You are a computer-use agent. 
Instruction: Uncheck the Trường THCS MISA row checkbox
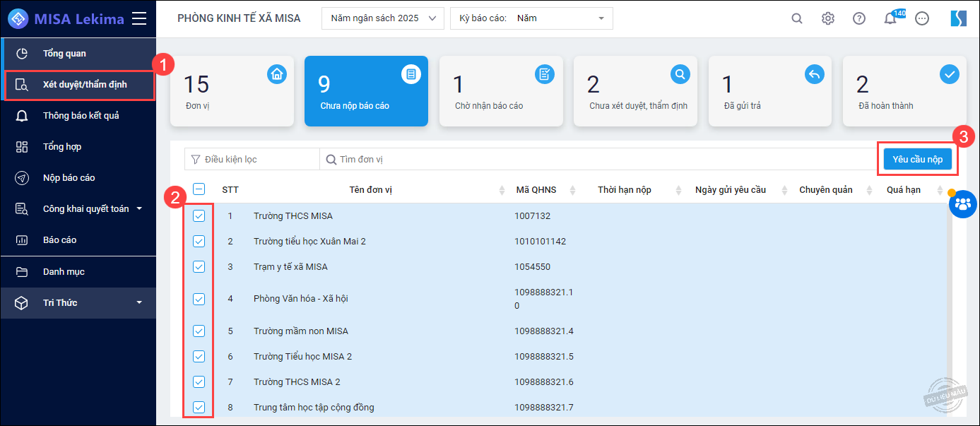(199, 216)
